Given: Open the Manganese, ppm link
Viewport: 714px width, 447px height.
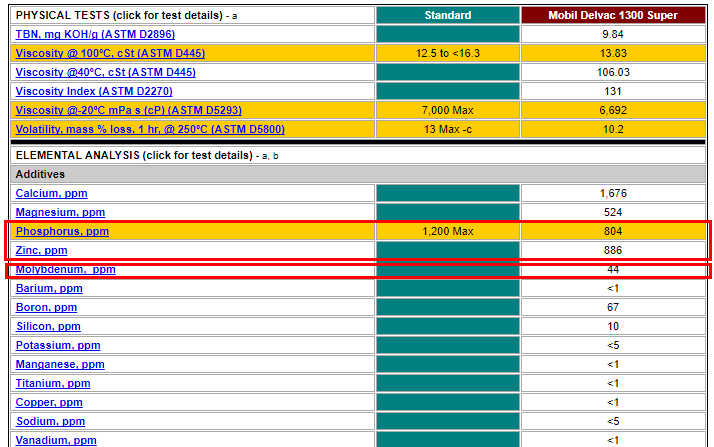Looking at the screenshot, I should click(60, 364).
